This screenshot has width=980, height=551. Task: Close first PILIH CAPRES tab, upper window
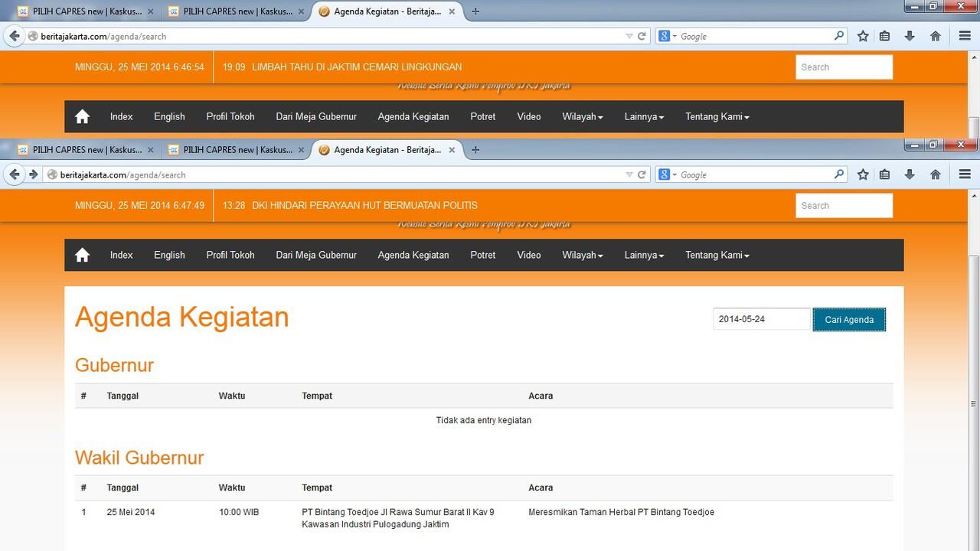point(150,11)
